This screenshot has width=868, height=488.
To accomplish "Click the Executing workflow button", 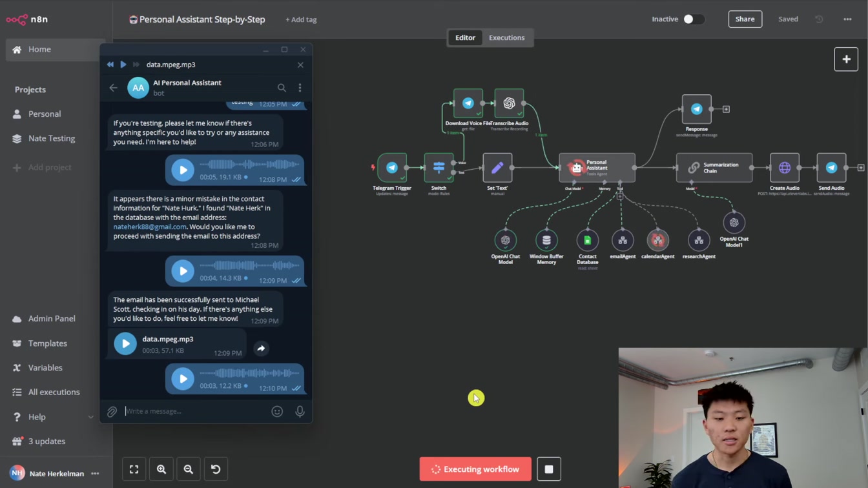I will click(x=475, y=469).
